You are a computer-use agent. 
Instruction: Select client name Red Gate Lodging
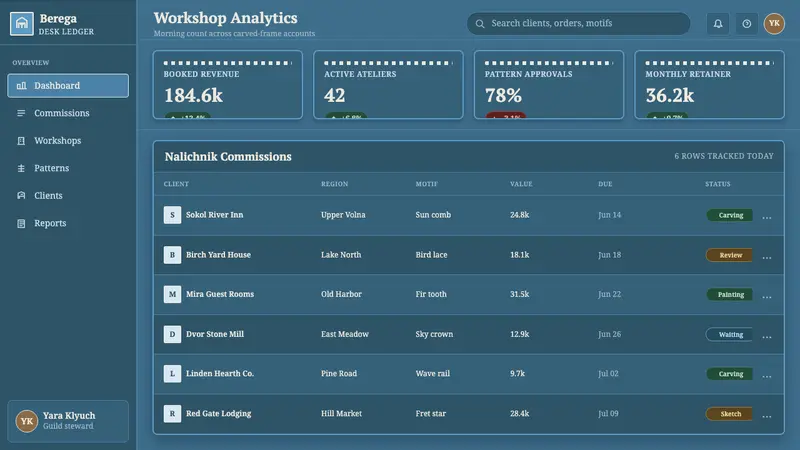pyautogui.click(x=218, y=413)
